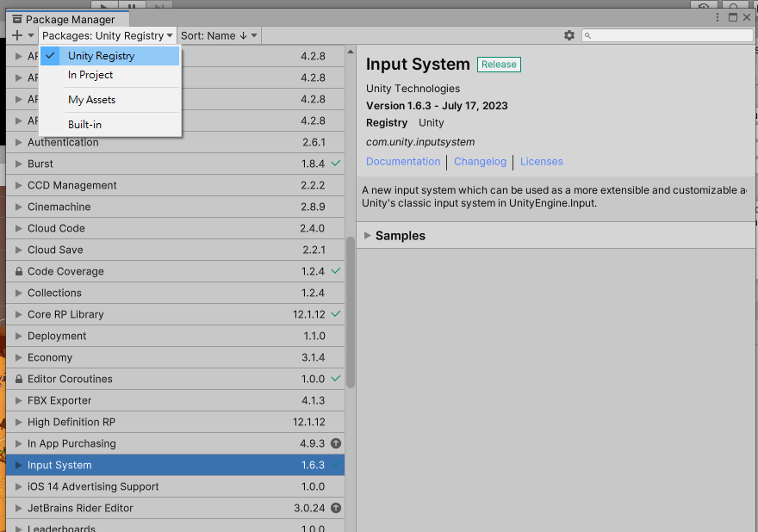Open the add package plus menu
Screen dimensions: 758x532
22,35
